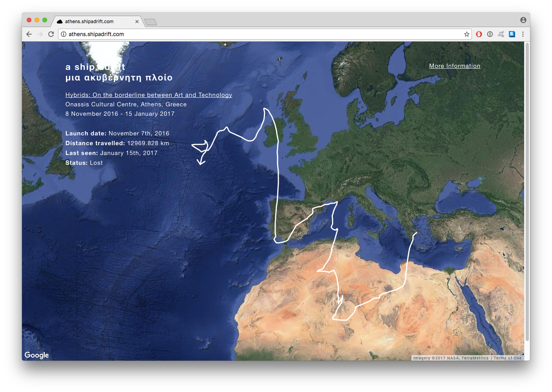The width and height of the screenshot is (552, 392).
Task: Click the forward navigation arrow
Action: [x=40, y=34]
